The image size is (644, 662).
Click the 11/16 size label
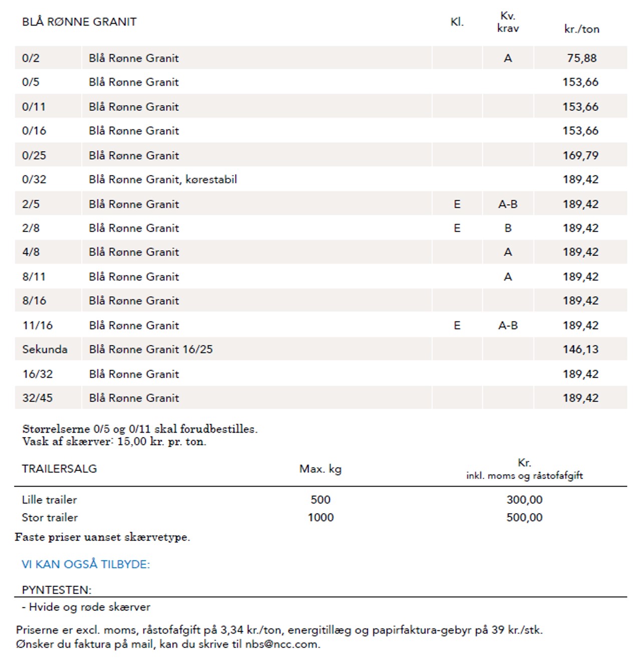click(38, 325)
